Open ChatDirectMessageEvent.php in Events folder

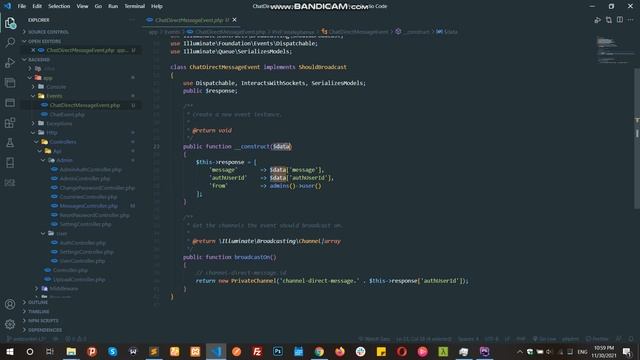84,105
